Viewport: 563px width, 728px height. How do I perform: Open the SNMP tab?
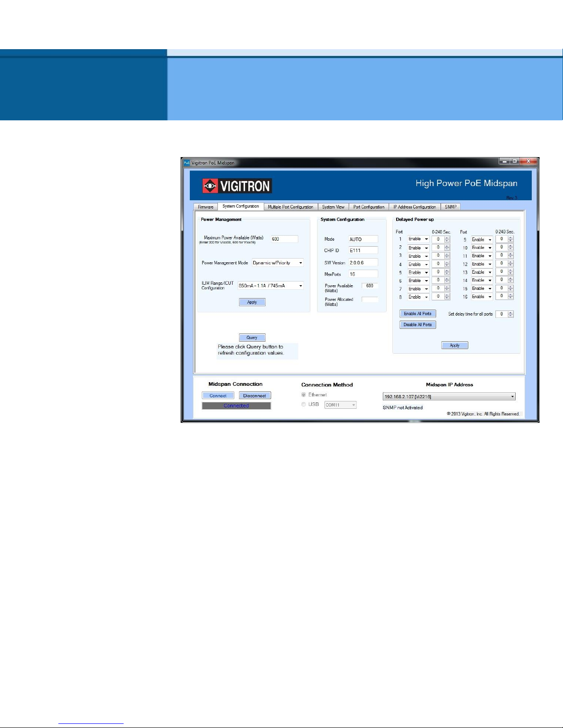click(450, 207)
